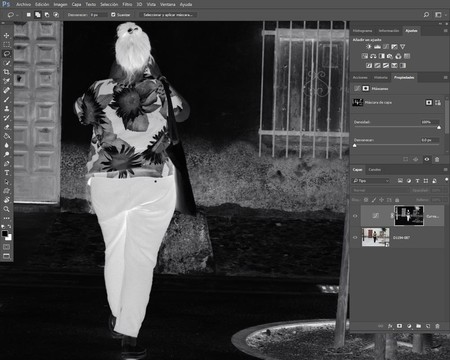Select the Dodge tool
The height and width of the screenshot is (360, 450).
click(6, 154)
